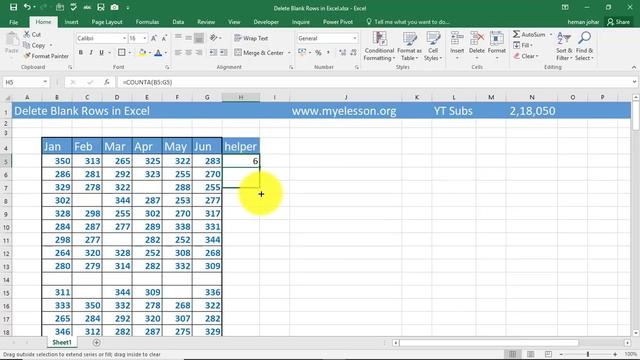The image size is (640, 360).
Task: Click the Decrease Decimal icon
Action: (x=353, y=53)
